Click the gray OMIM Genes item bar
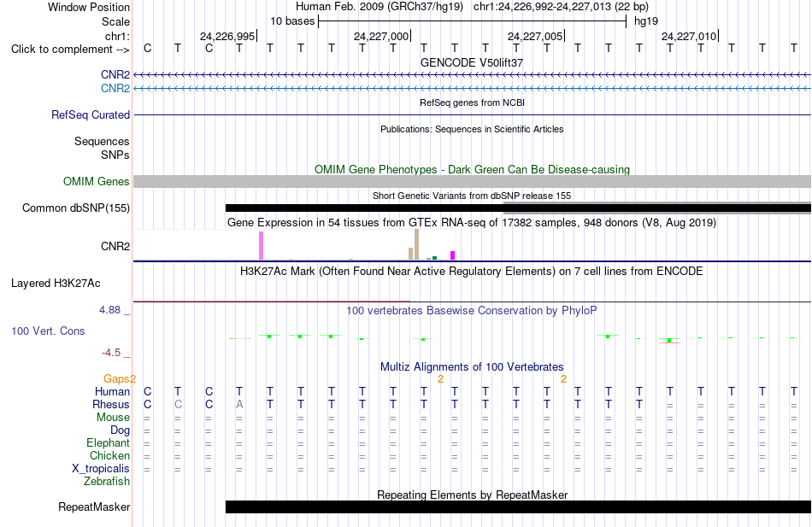 pyautogui.click(x=473, y=181)
